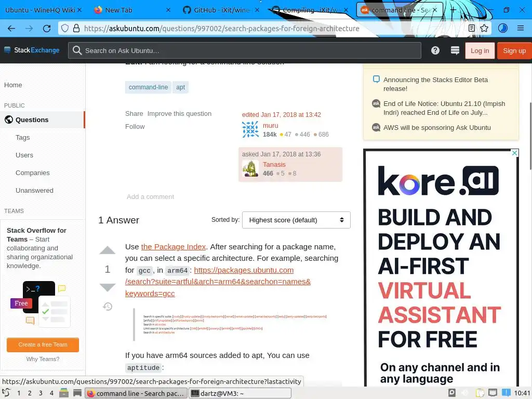Show desktop icon in the taskbar
This screenshot has width=532, height=399.
click(77, 393)
